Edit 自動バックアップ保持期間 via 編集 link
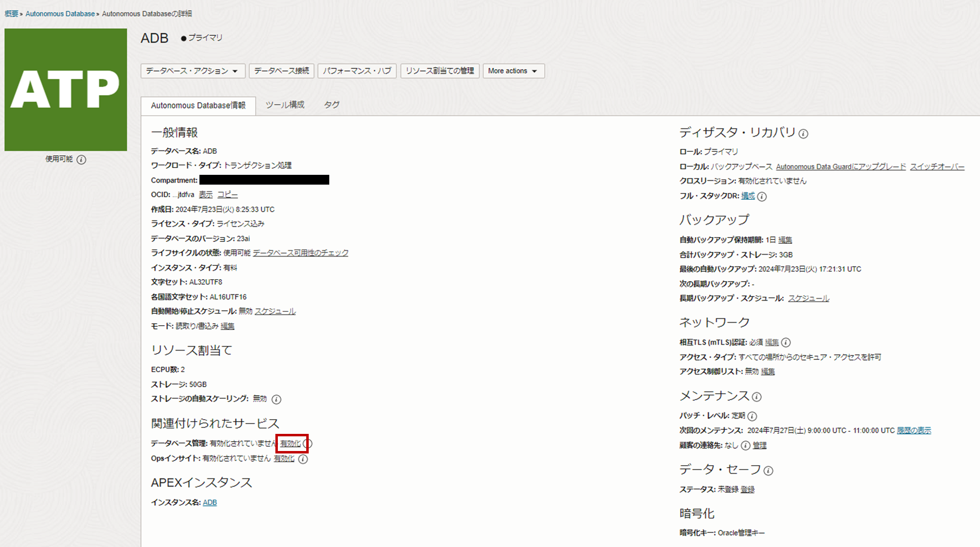The image size is (980, 547). coord(785,240)
